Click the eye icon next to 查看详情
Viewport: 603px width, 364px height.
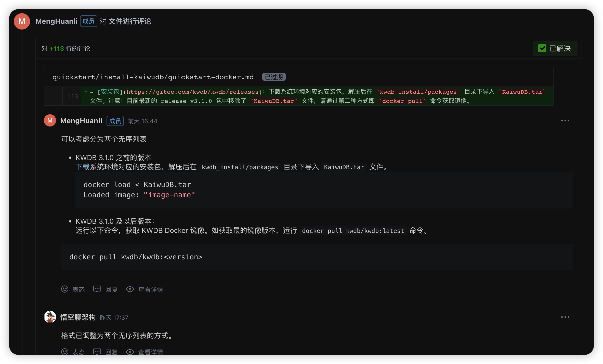pos(130,289)
